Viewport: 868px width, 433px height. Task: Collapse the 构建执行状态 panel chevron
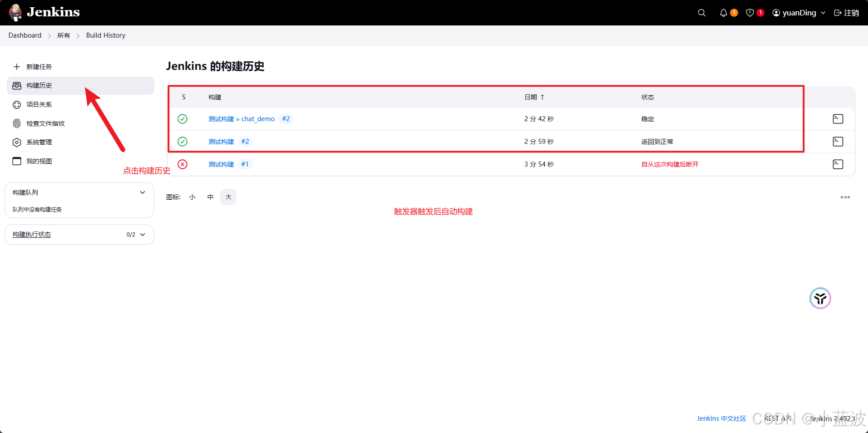[143, 235]
